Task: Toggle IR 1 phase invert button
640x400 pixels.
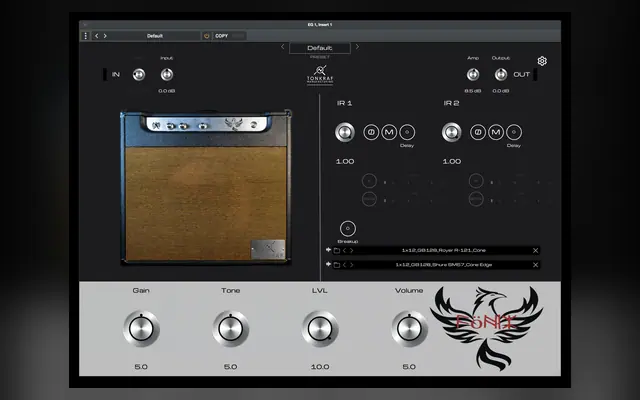Action: (x=371, y=132)
